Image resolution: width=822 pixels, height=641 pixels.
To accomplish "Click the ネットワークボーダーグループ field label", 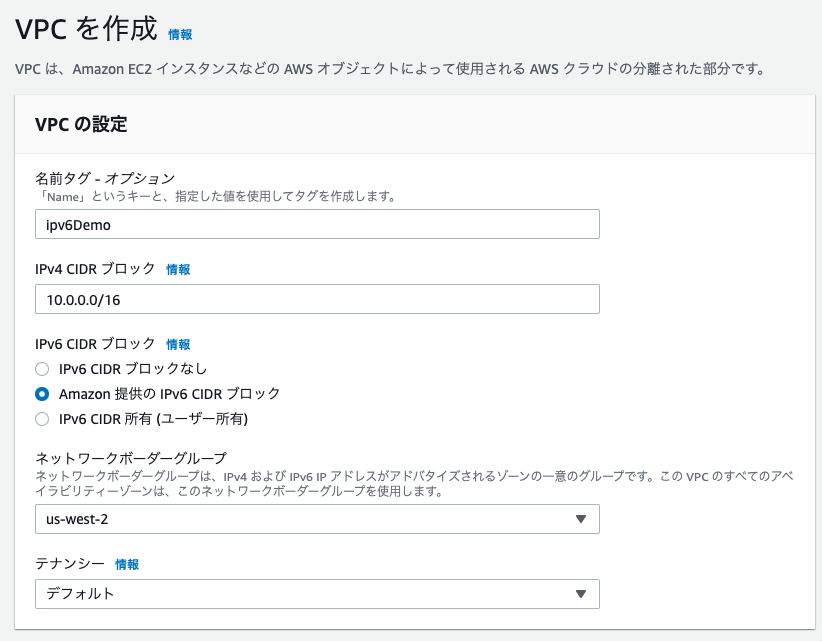I will pyautogui.click(x=131, y=458).
